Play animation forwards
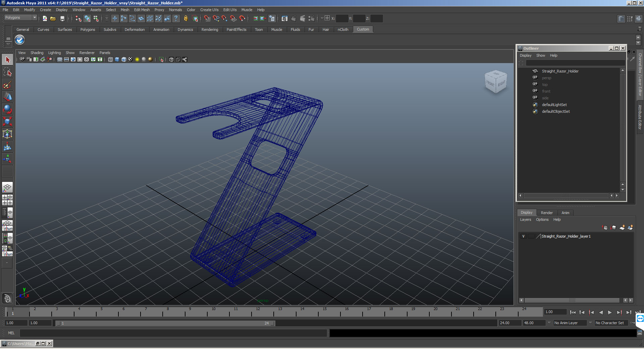This screenshot has width=644, height=349. 610,312
